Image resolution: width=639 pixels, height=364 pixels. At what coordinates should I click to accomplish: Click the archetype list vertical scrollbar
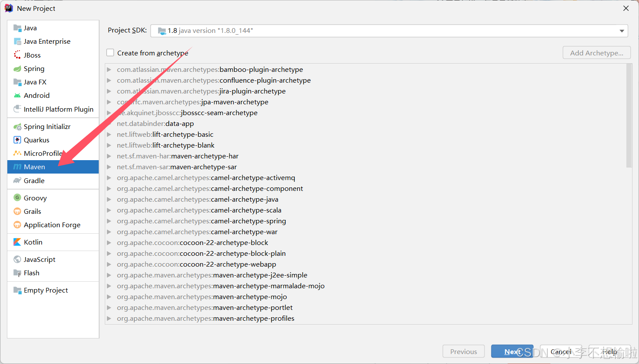629,116
